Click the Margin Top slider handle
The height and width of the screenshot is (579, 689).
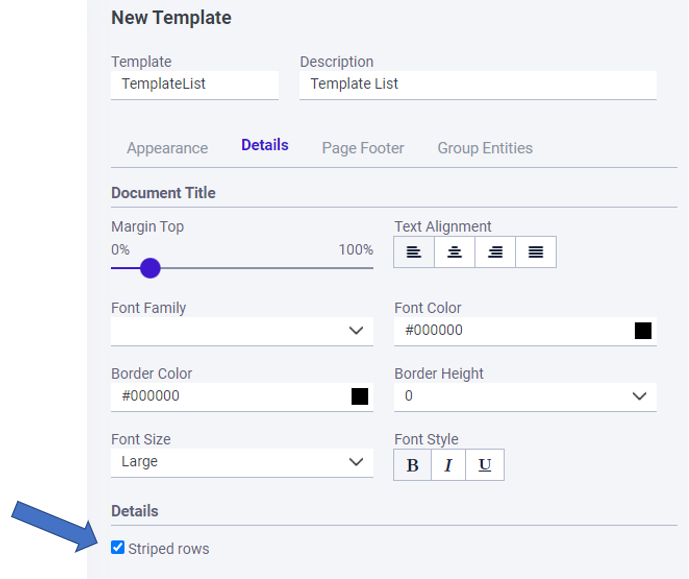[x=150, y=268]
